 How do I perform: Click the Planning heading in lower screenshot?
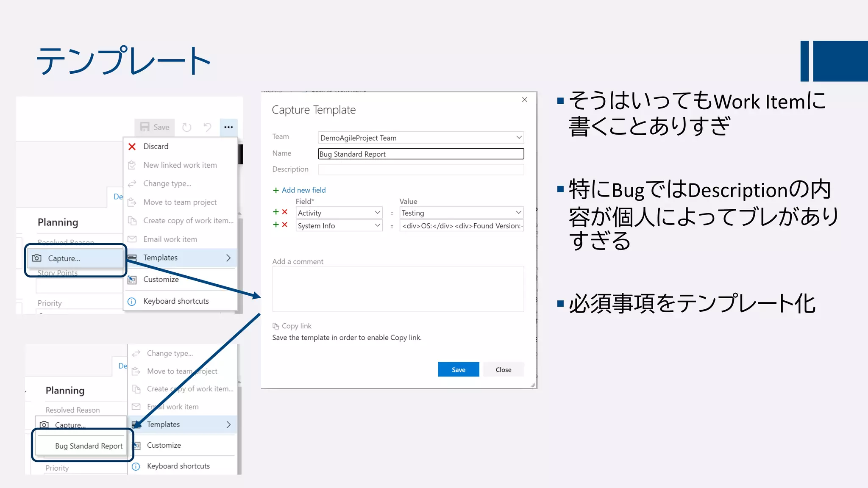(65, 391)
